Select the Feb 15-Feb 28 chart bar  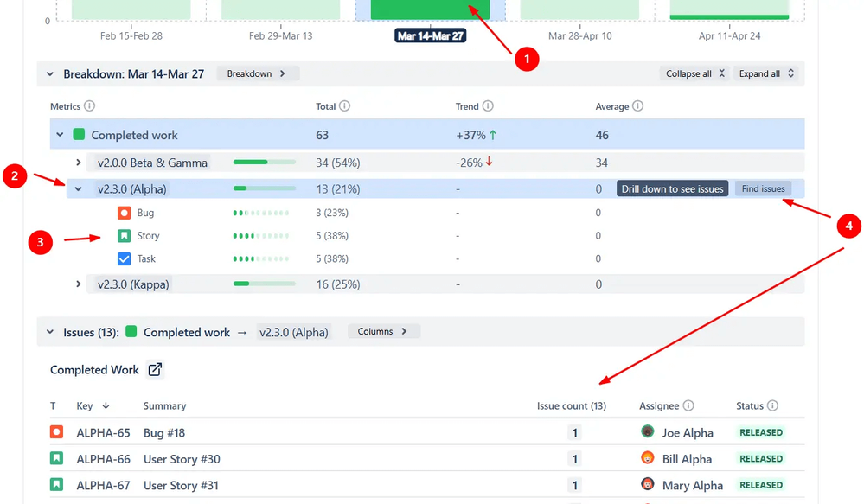(131, 10)
